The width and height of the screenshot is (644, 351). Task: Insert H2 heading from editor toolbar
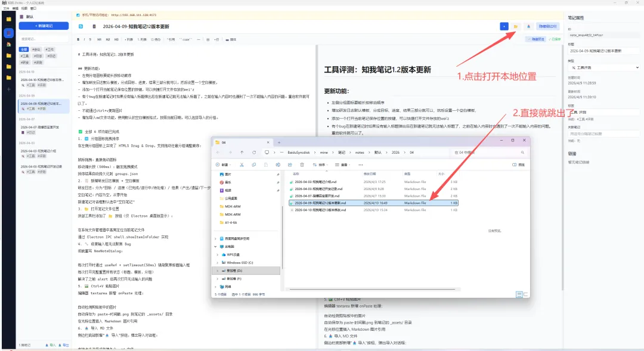click(x=107, y=40)
